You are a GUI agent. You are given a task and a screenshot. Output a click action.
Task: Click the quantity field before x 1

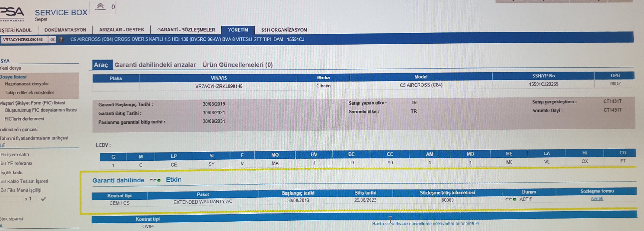coord(11,199)
